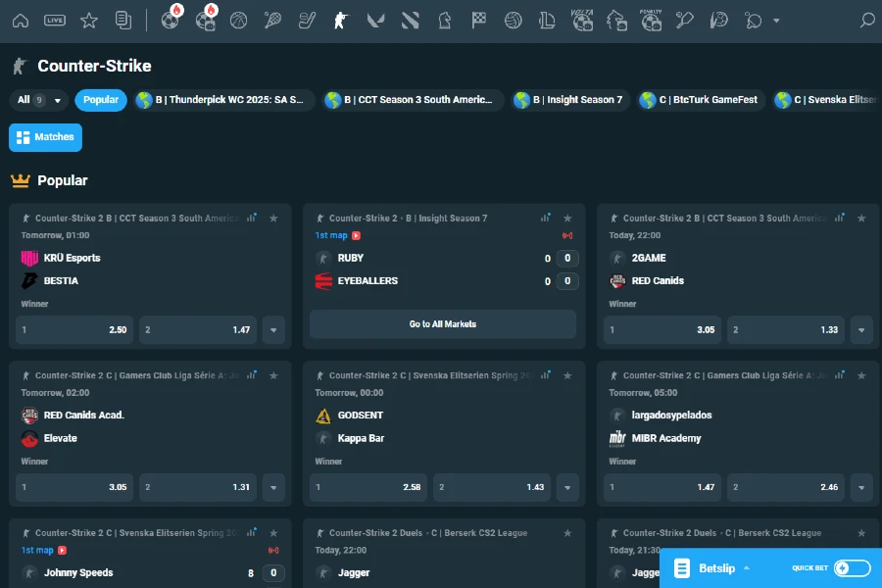The height and width of the screenshot is (588, 882).
Task: Open the home page icon
Action: click(20, 20)
